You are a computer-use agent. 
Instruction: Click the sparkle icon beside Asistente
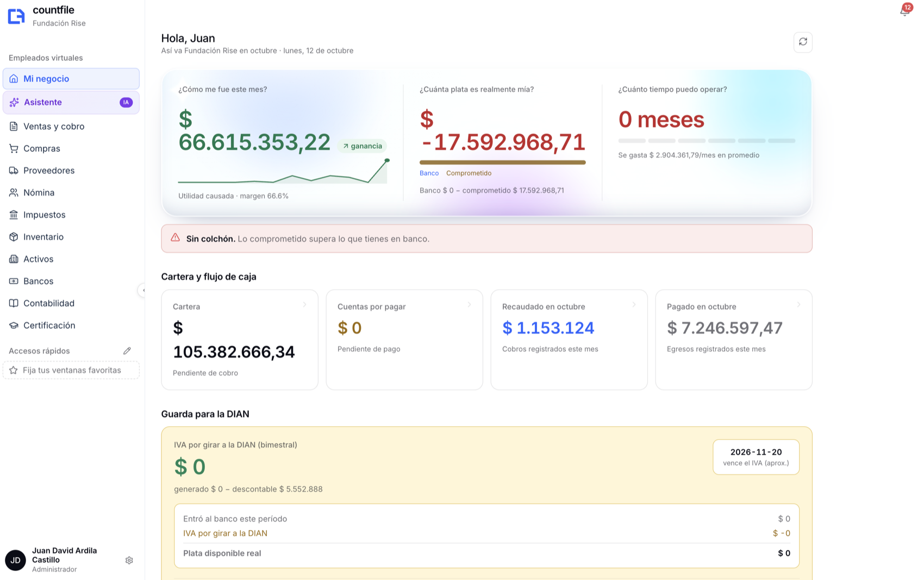(14, 102)
